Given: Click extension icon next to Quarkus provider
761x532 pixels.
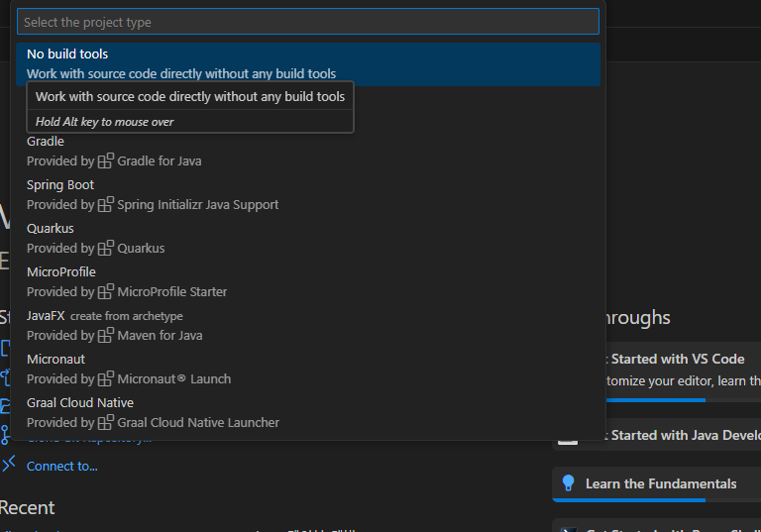Looking at the screenshot, I should tap(106, 248).
